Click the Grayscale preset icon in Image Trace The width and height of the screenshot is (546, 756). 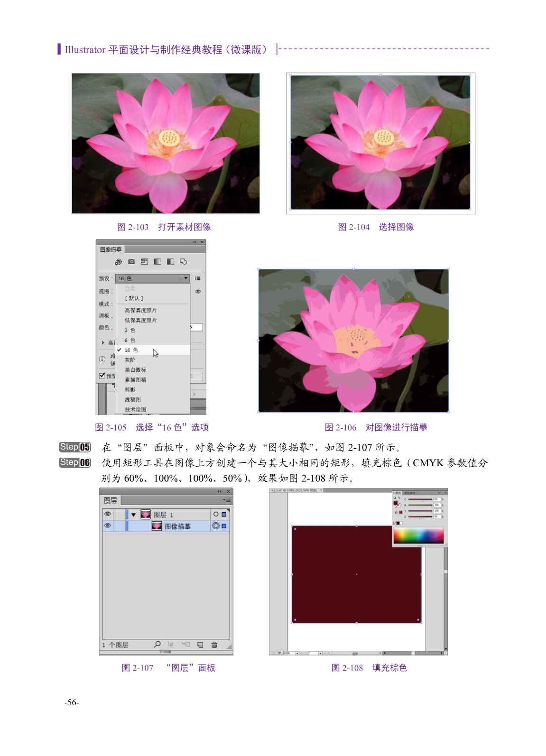point(157,262)
